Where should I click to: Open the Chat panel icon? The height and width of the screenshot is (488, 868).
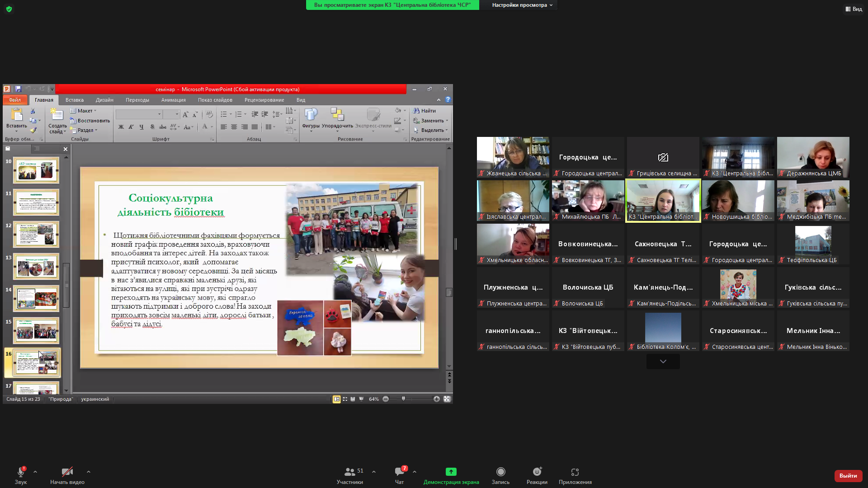(399, 472)
